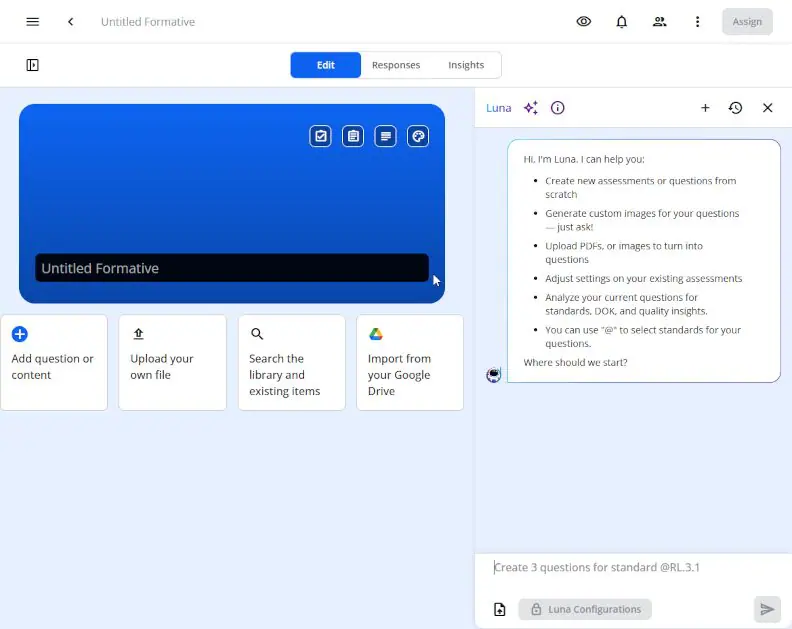Click Add question or content card
This screenshot has width=792, height=629.
tap(54, 362)
